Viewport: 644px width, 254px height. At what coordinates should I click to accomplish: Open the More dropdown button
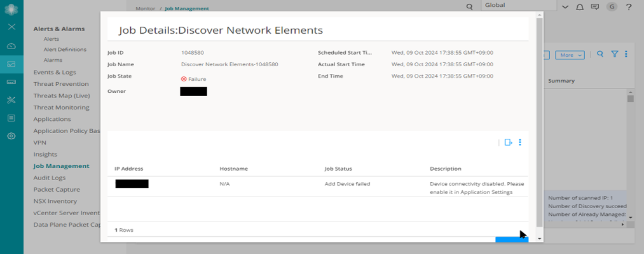[570, 55]
